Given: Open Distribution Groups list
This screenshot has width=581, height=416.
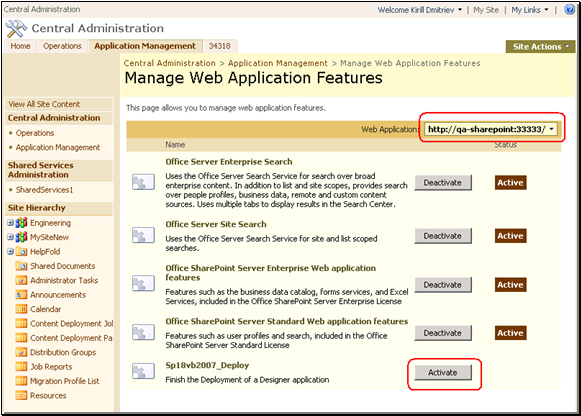Looking at the screenshot, I should click(x=63, y=352).
